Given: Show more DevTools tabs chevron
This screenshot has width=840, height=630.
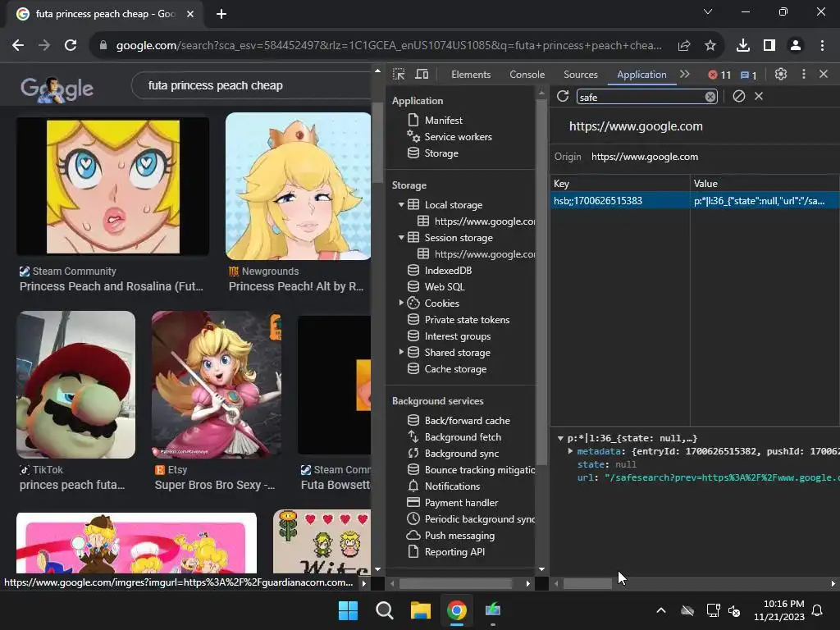Looking at the screenshot, I should tap(685, 75).
